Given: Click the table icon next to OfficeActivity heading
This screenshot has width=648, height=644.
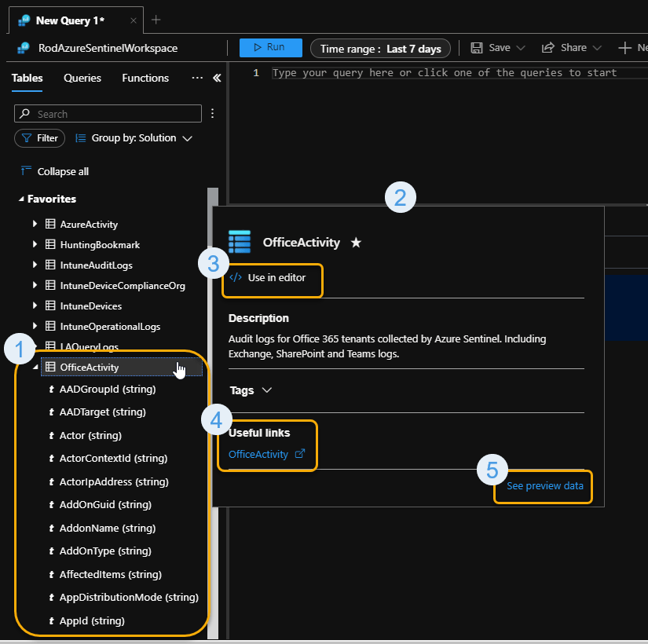Looking at the screenshot, I should pyautogui.click(x=239, y=242).
